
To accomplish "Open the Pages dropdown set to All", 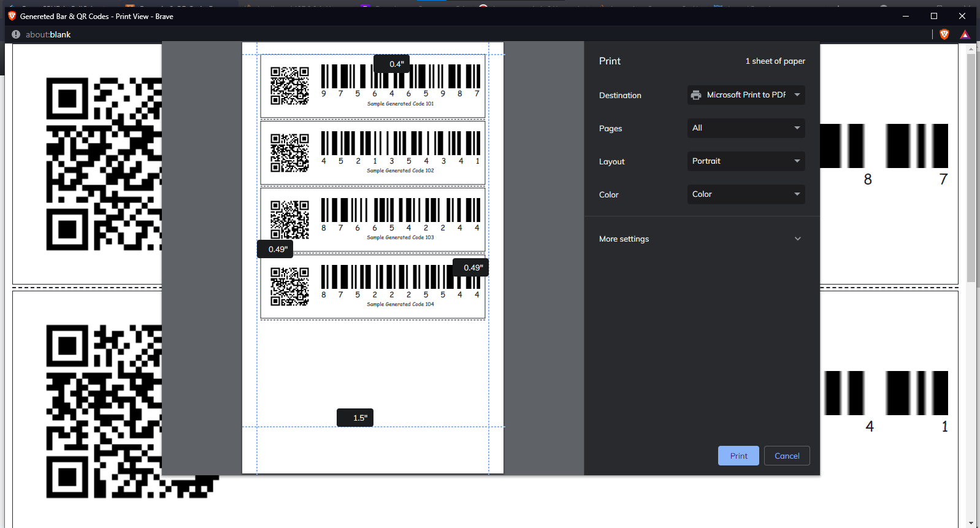I will 746,128.
